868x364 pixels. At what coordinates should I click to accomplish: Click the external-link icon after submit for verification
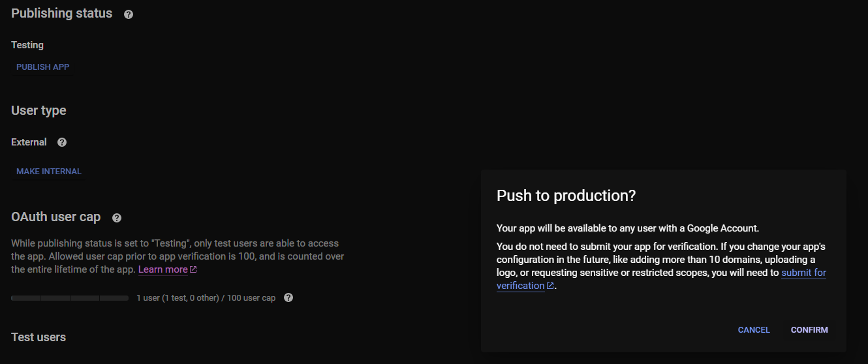(x=550, y=286)
